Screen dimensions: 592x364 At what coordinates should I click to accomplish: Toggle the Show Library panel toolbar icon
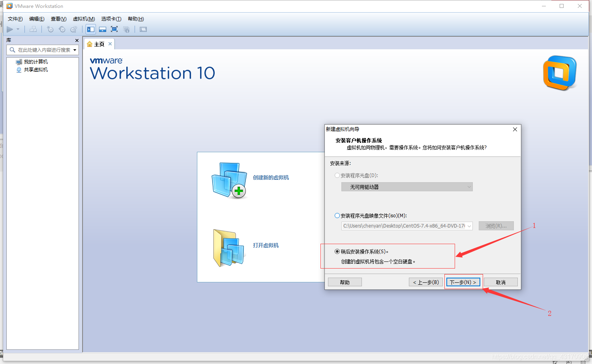click(x=91, y=29)
